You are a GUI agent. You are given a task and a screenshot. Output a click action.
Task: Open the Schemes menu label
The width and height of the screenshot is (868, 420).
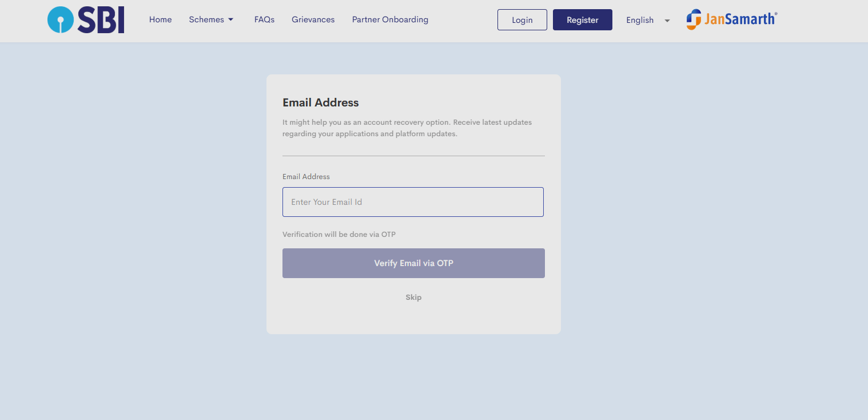click(x=206, y=19)
